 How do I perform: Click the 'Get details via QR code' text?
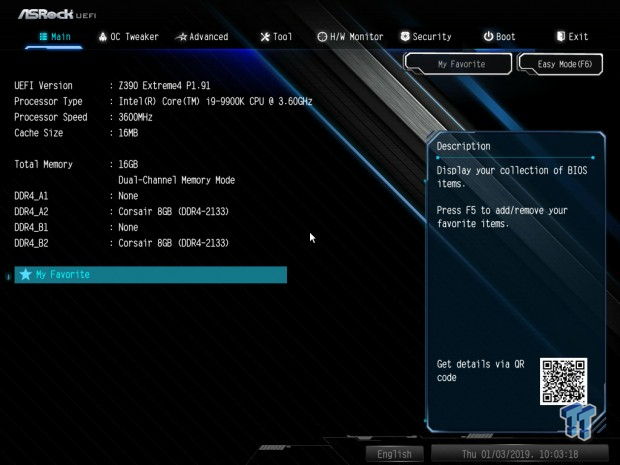[480, 370]
